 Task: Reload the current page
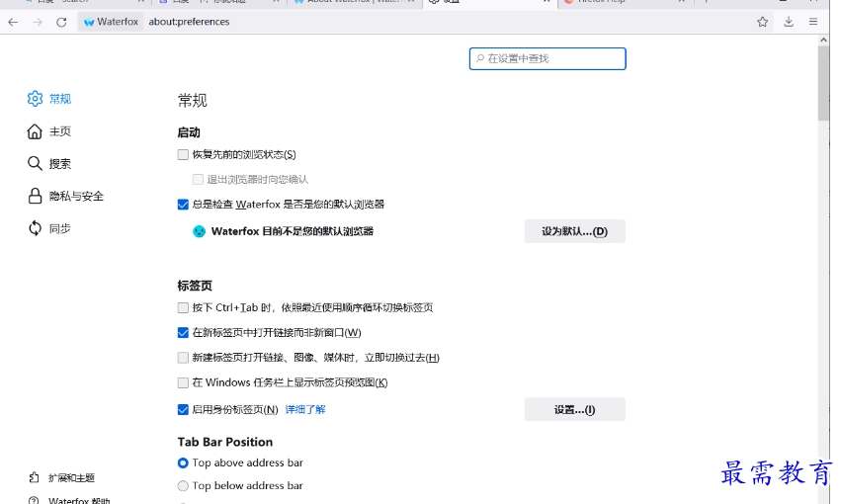(61, 22)
